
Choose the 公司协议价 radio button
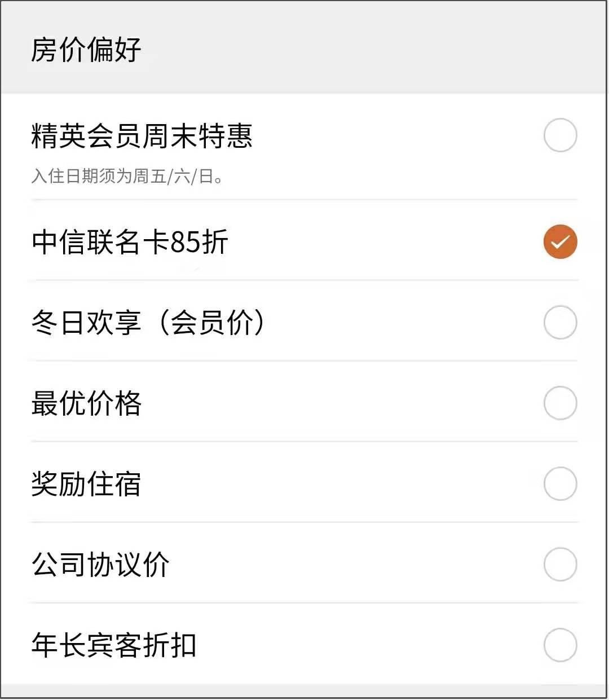[x=560, y=564]
